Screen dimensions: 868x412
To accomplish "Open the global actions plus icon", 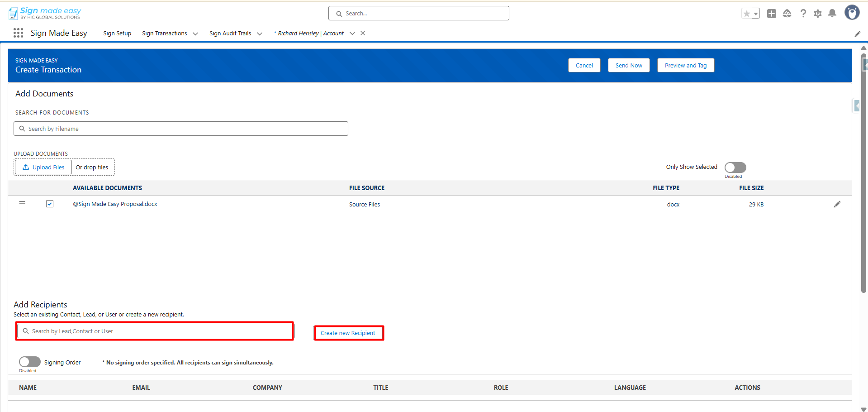I will pyautogui.click(x=772, y=14).
